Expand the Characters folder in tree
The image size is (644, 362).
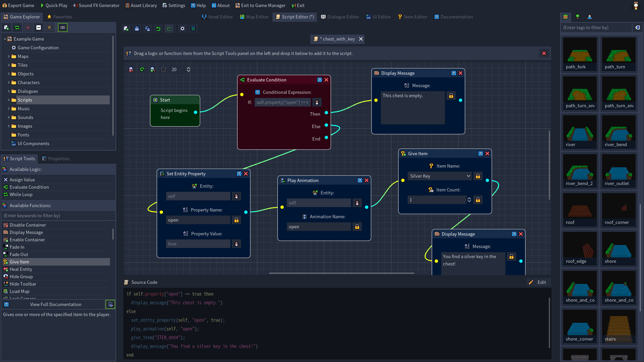pos(9,82)
